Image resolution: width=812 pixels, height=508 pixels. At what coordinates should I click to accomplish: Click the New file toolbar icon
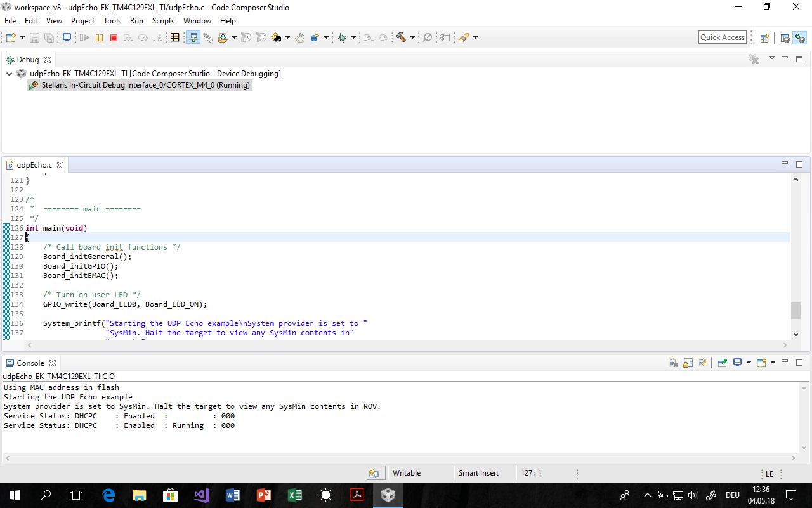pos(11,38)
